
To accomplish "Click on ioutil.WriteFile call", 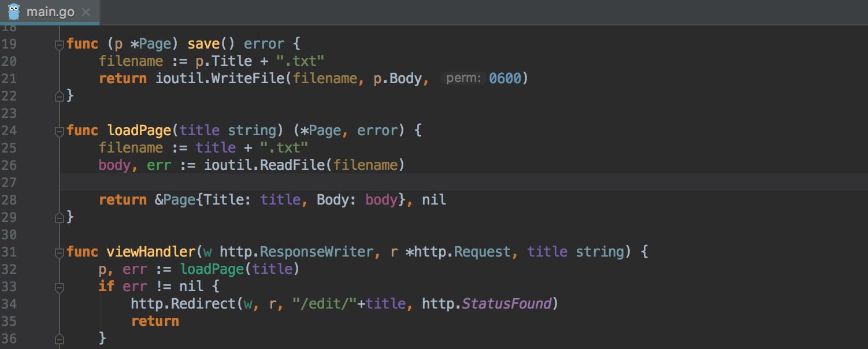I will click(220, 78).
